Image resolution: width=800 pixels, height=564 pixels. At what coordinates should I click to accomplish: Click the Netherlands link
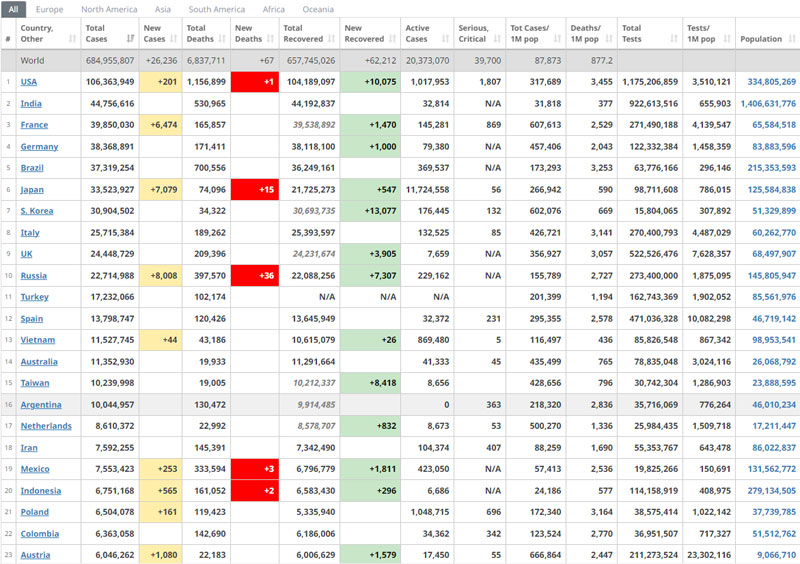click(46, 426)
